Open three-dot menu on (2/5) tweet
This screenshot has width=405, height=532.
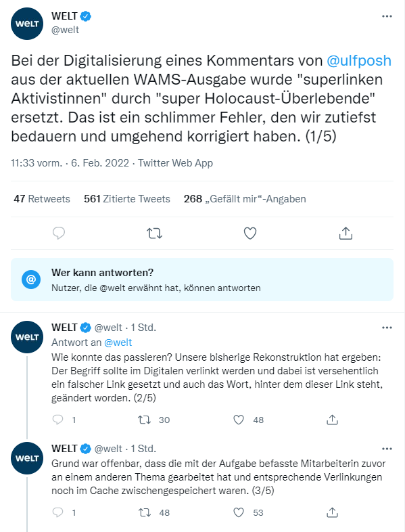[x=387, y=328]
